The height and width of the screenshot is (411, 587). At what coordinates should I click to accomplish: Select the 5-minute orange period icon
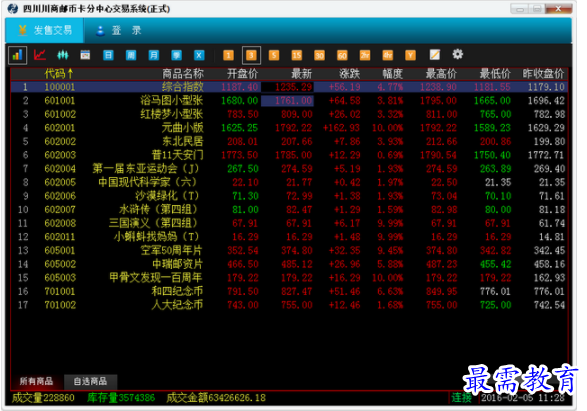point(274,55)
